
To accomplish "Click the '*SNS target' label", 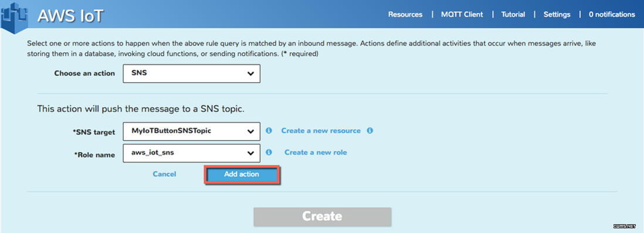I will (94, 132).
